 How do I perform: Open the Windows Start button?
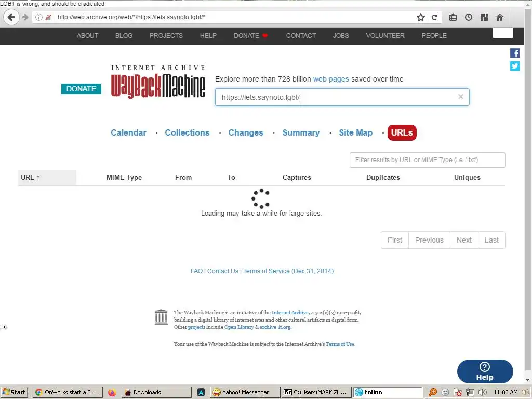(x=15, y=392)
